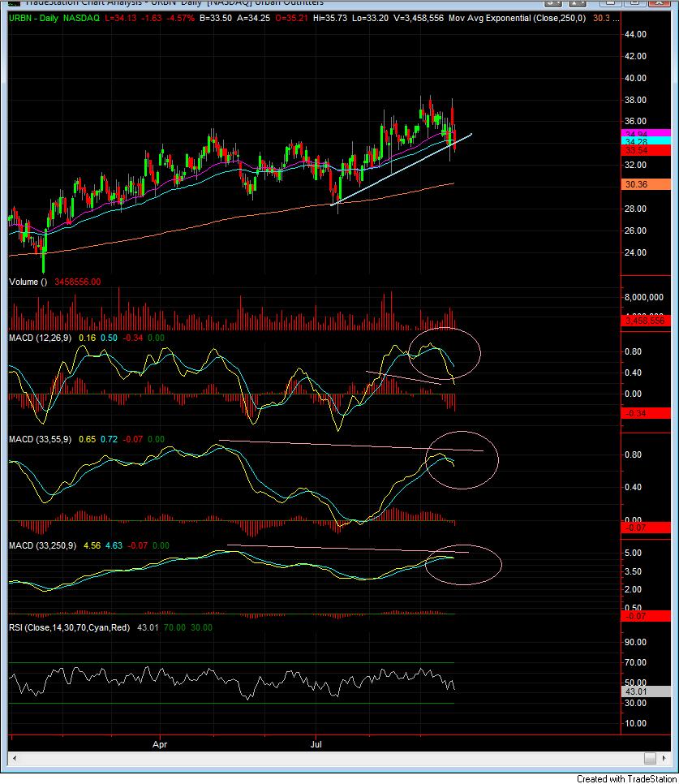Click the red 3,458,556 volume axis marker
Viewport: 679px width, 784px height.
pyautogui.click(x=646, y=321)
